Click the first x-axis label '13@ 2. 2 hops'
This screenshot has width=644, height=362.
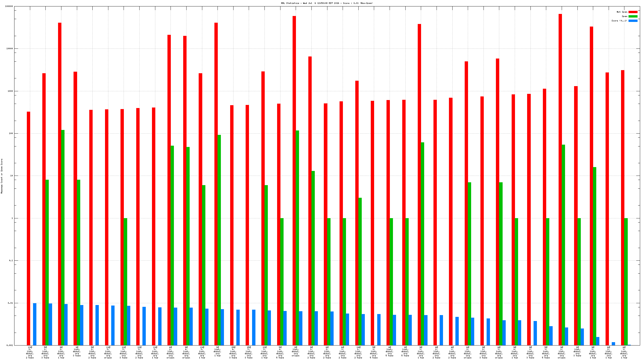30,352
